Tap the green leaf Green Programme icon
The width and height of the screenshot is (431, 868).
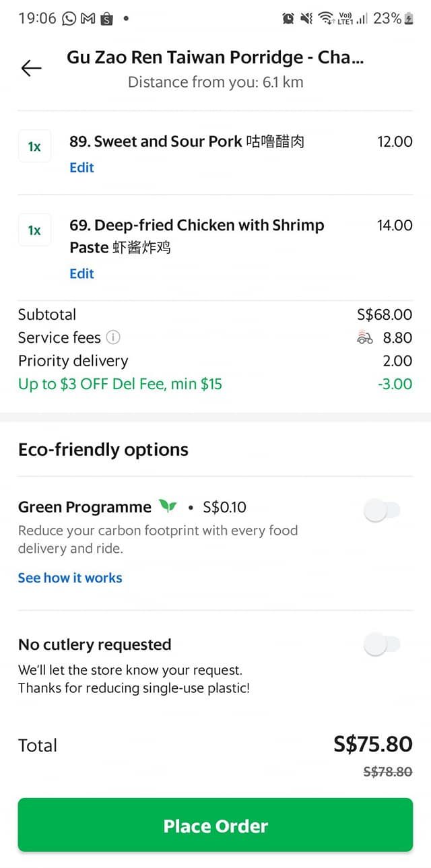point(167,506)
